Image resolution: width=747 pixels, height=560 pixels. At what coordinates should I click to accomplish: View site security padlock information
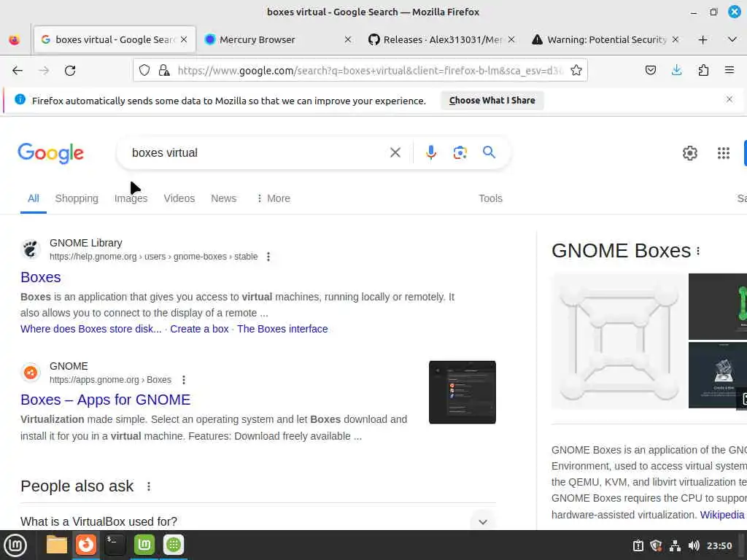coord(164,71)
